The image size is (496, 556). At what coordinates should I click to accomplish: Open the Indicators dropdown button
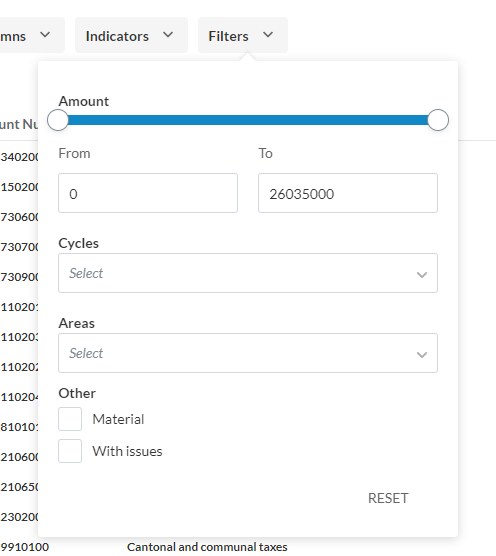point(131,35)
